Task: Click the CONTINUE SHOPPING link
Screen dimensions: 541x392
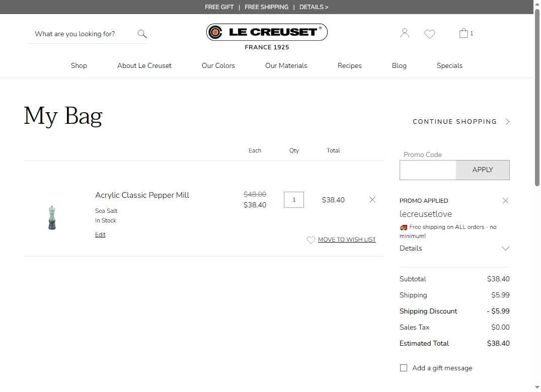Action: point(455,121)
